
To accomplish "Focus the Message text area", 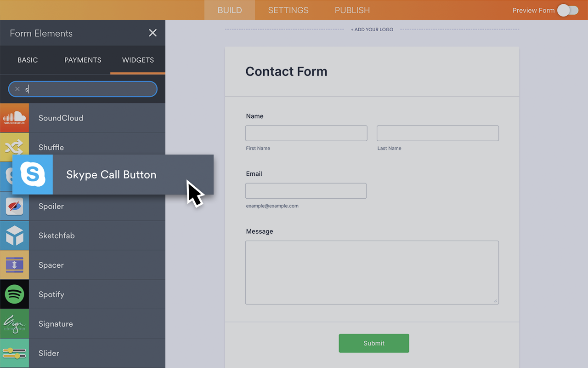I will (x=372, y=272).
